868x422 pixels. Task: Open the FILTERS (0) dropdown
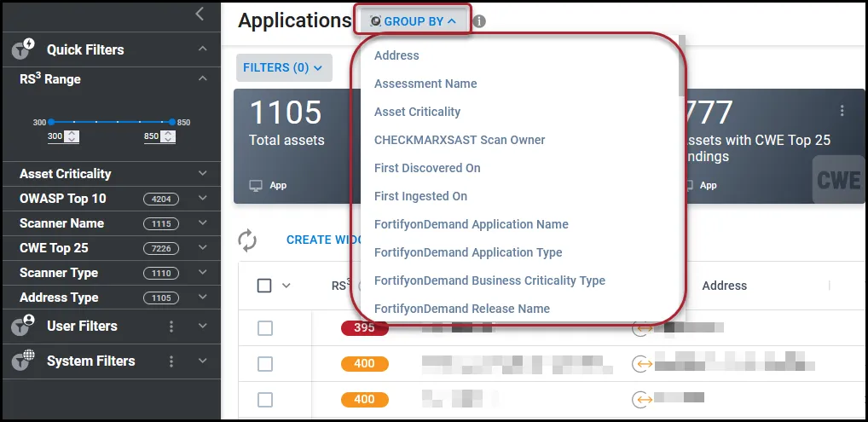(283, 67)
